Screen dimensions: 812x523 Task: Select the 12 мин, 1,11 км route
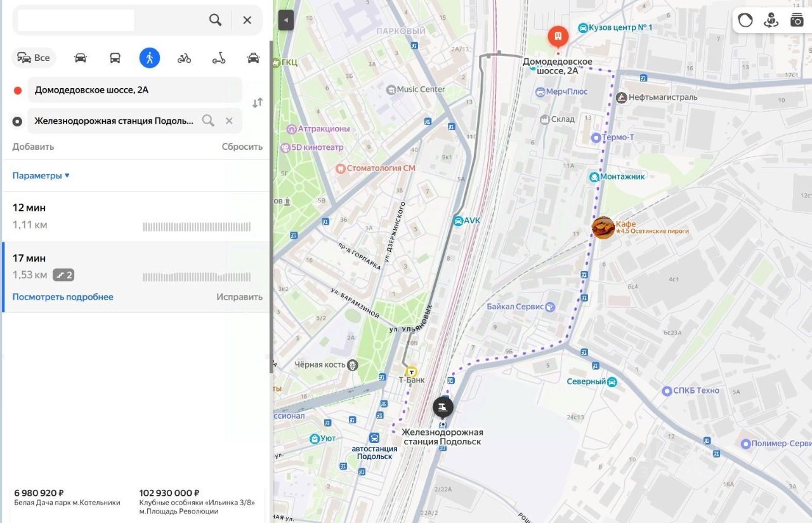(x=136, y=216)
